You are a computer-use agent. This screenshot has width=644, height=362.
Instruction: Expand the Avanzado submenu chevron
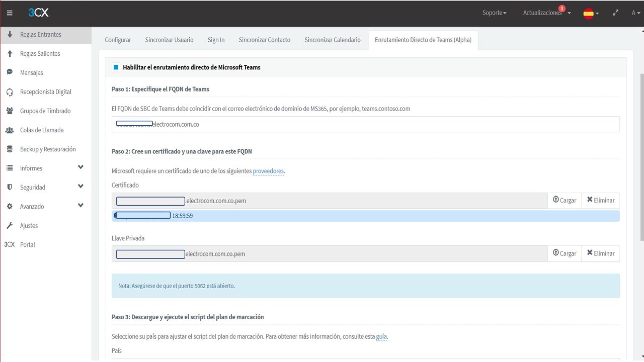point(80,206)
